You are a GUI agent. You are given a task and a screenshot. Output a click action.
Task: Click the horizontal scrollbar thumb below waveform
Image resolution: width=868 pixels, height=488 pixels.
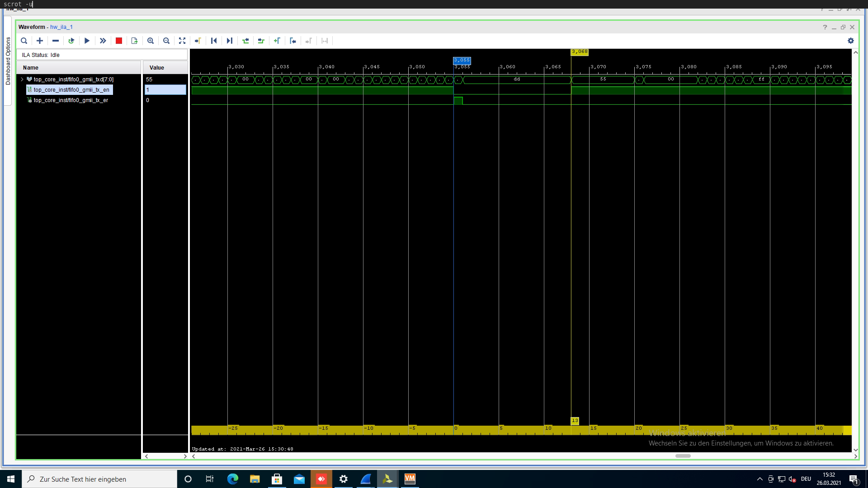683,456
